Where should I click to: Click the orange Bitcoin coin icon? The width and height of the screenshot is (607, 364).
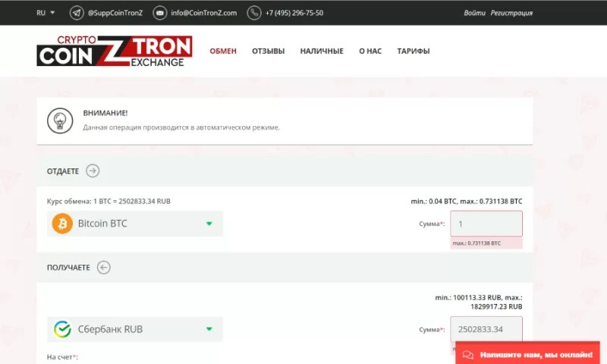[62, 224]
